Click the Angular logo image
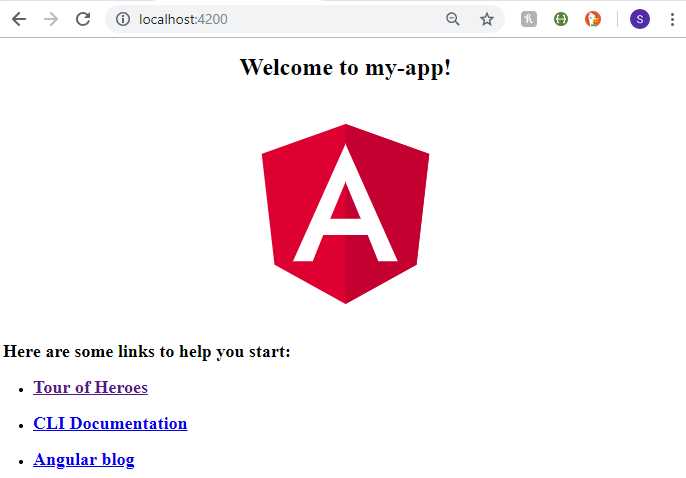 [345, 213]
